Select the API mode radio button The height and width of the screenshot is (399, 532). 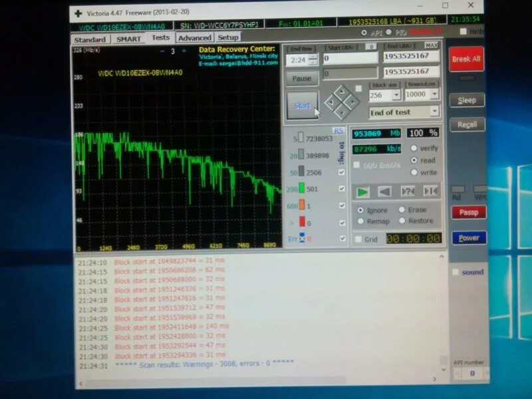[x=364, y=33]
